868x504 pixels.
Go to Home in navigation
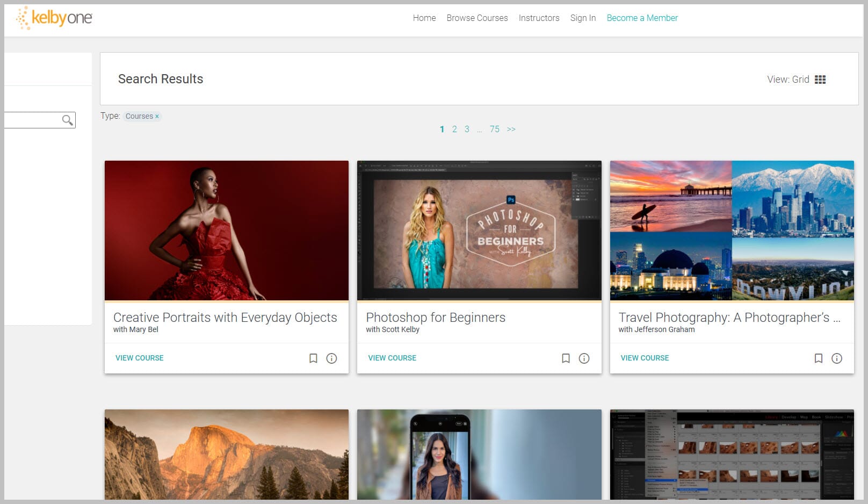click(424, 18)
